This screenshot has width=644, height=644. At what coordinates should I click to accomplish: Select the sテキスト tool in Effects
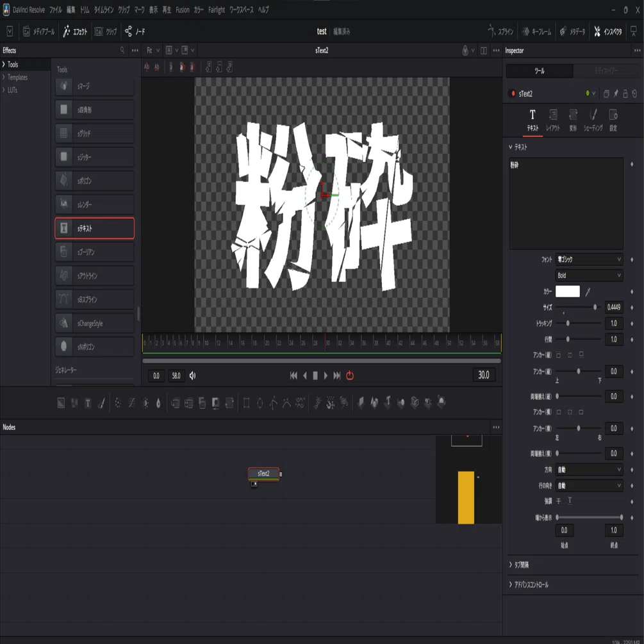point(94,228)
